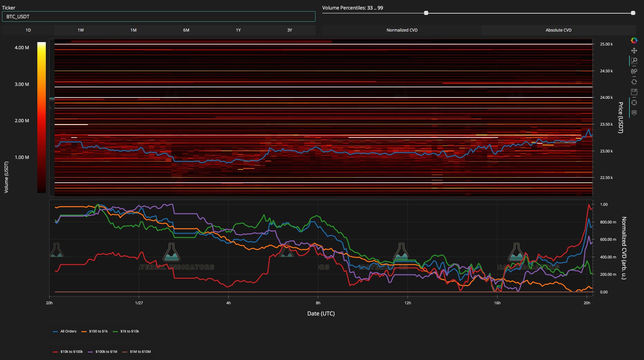Toggle the $10k to $100k legend entry
Image resolution: width=644 pixels, height=360 pixels.
click(x=68, y=352)
